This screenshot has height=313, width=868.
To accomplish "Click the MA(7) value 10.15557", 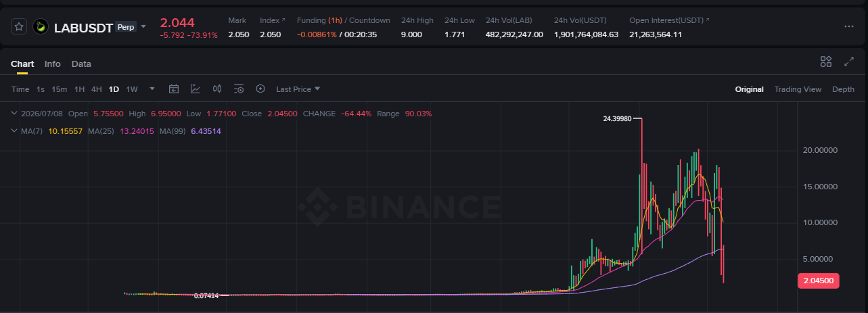I will click(66, 130).
